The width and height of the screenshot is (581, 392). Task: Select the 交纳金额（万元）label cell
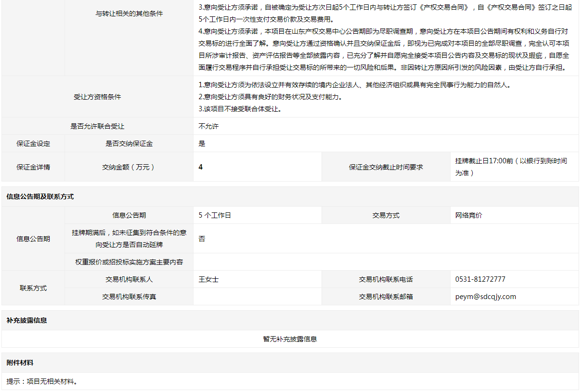coord(129,167)
